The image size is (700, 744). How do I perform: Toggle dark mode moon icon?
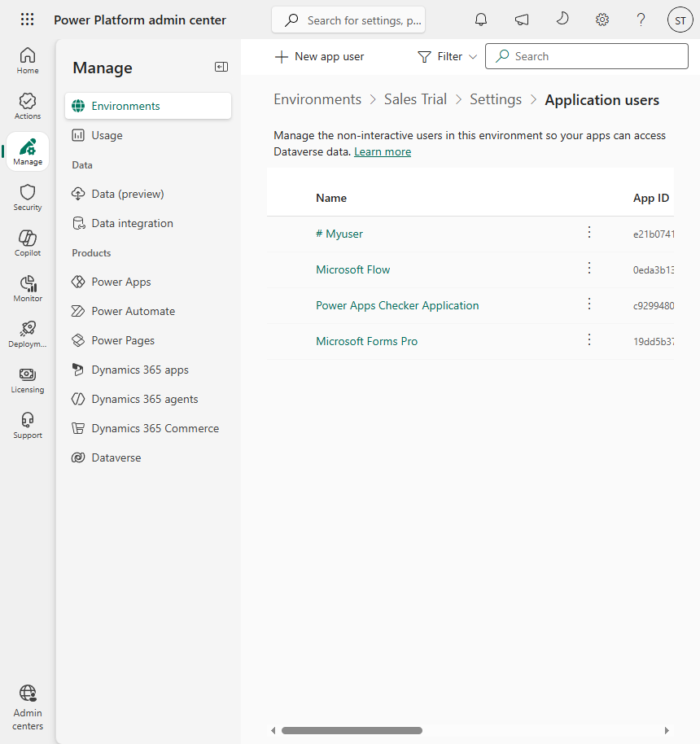[562, 20]
